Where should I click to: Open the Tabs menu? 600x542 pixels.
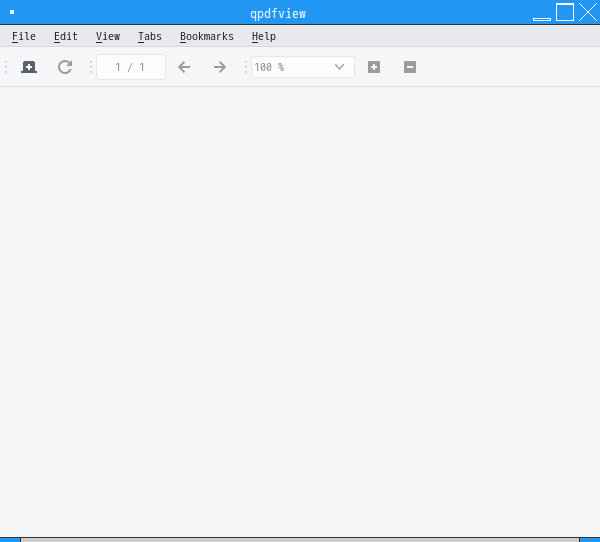150,36
